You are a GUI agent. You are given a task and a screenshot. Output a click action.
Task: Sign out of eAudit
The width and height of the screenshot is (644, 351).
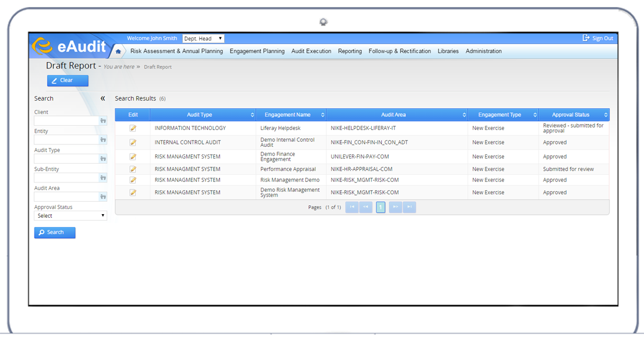point(598,39)
